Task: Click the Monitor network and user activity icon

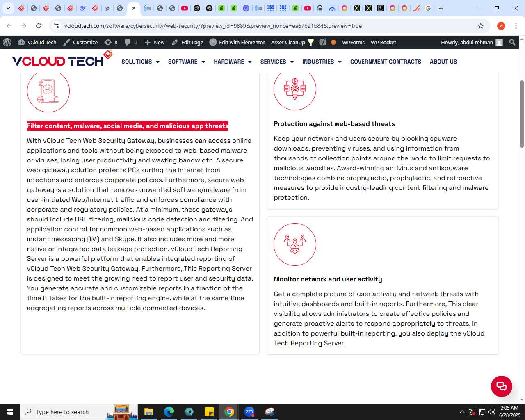Action: pyautogui.click(x=295, y=244)
